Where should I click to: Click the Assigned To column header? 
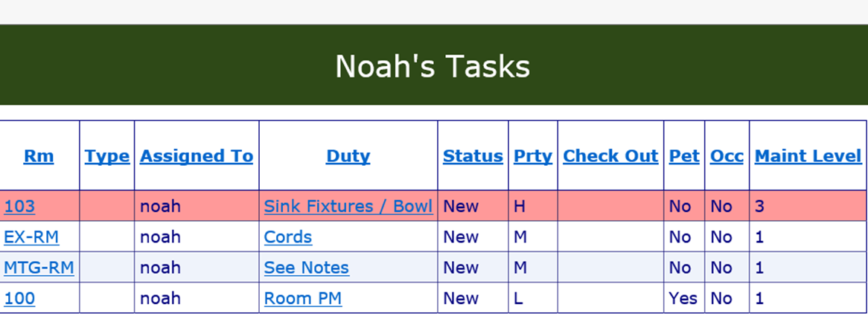[197, 156]
